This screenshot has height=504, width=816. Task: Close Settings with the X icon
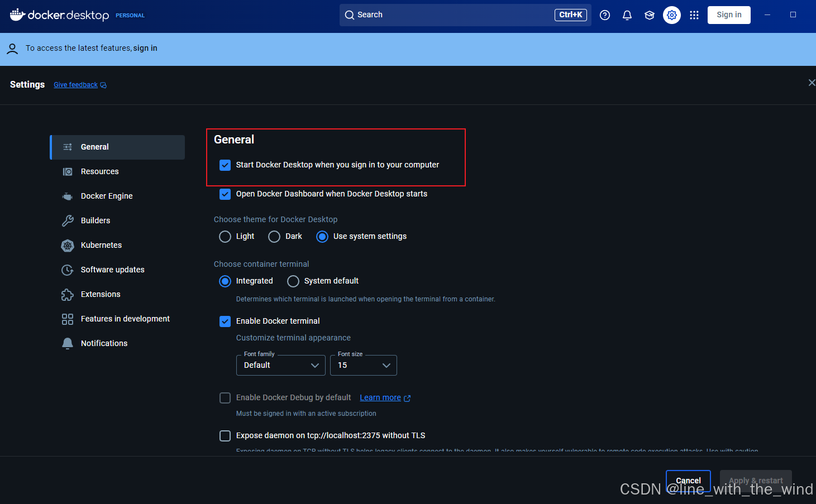(812, 83)
